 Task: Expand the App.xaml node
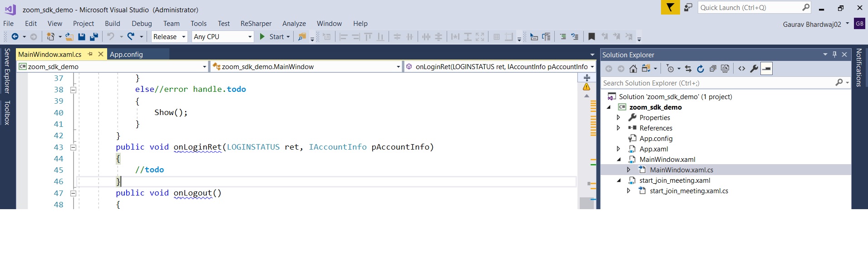point(618,149)
